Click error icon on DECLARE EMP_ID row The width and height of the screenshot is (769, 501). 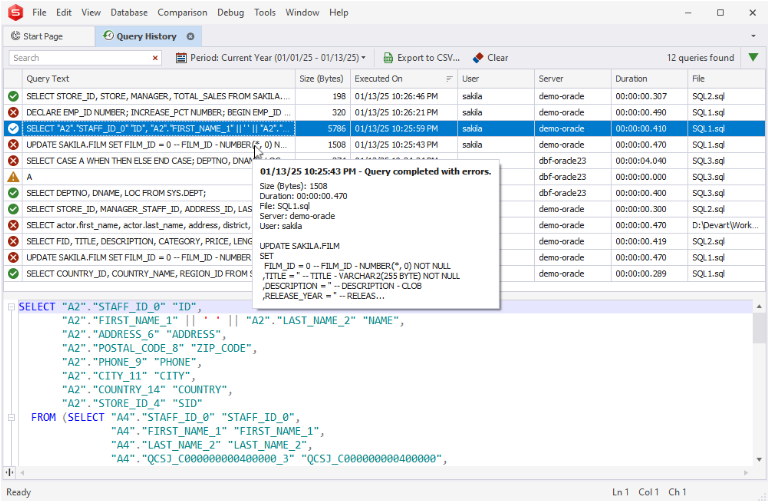13,112
